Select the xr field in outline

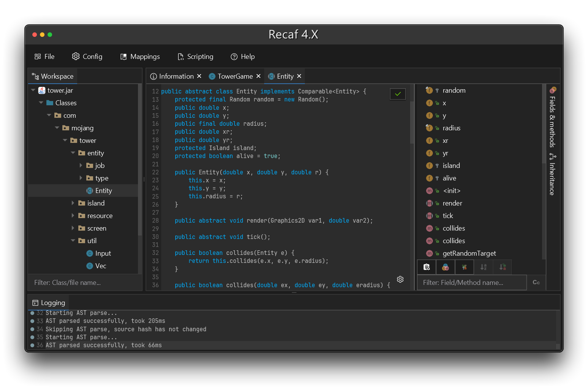479,141
